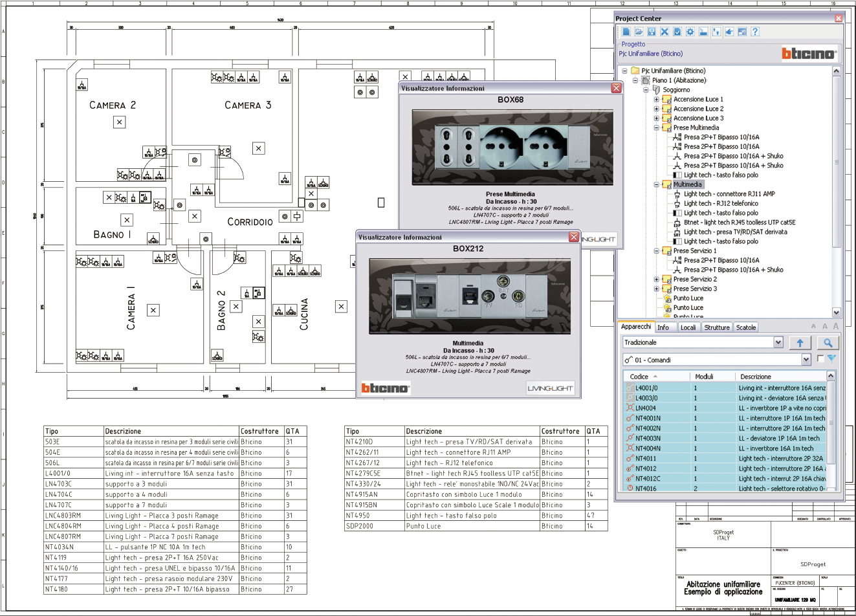Click the BOX212 multimedia plate image
Screen dimensions: 856x616
coord(470,296)
